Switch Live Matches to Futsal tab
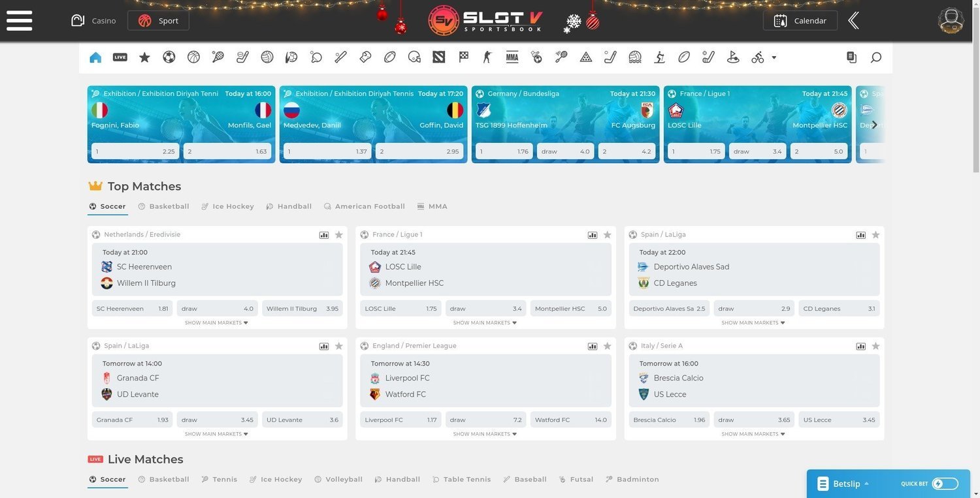980x498 pixels. pyautogui.click(x=576, y=479)
